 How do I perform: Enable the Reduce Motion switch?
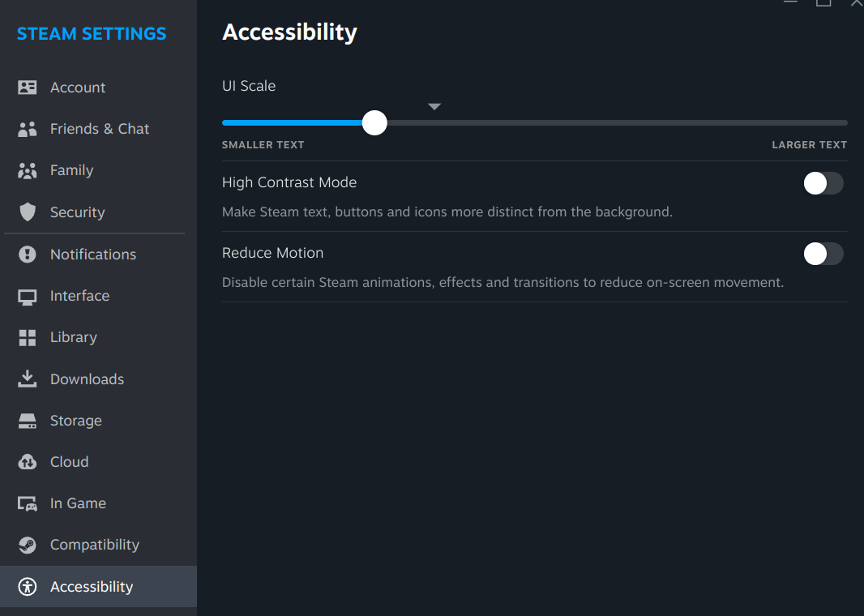tap(823, 254)
